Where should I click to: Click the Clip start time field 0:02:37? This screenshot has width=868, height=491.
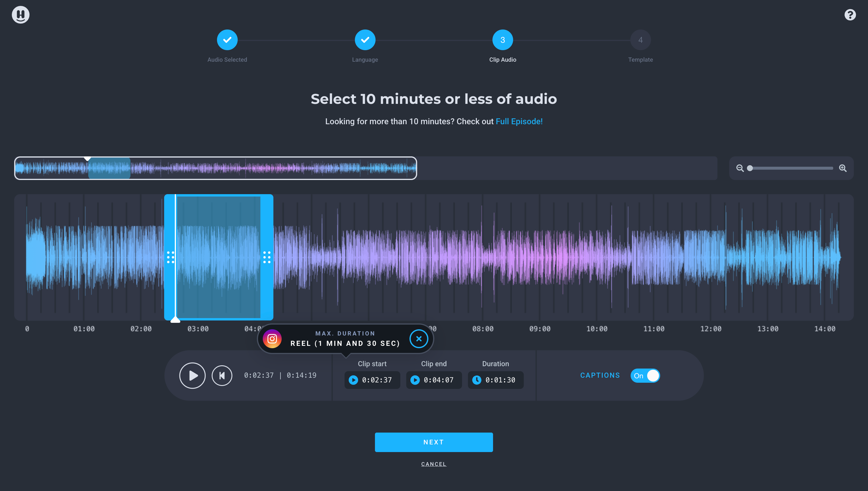[x=372, y=380]
